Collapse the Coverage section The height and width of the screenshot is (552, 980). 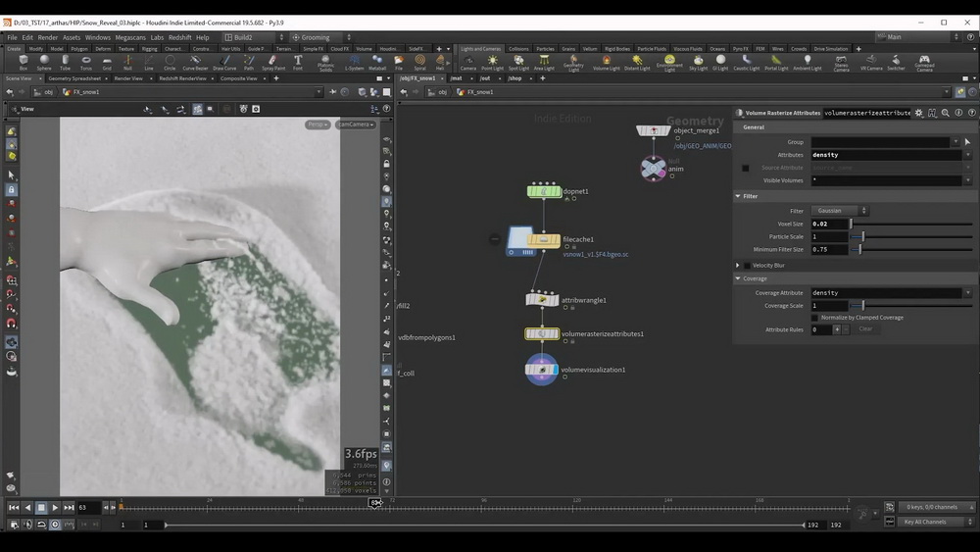click(738, 278)
